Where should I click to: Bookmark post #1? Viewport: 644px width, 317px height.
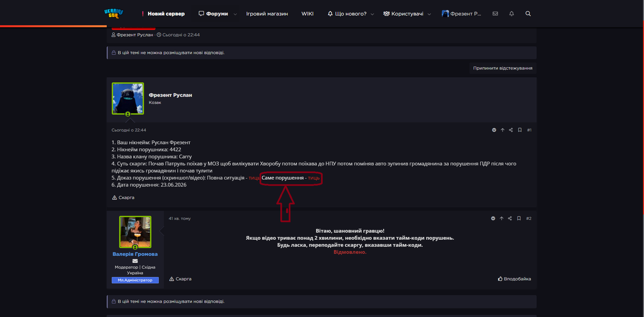pos(520,130)
